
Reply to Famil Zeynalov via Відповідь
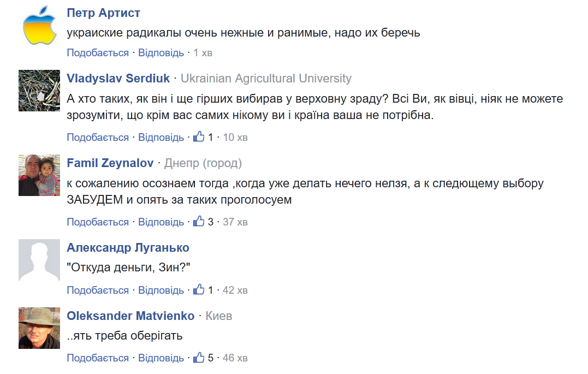coord(161,222)
